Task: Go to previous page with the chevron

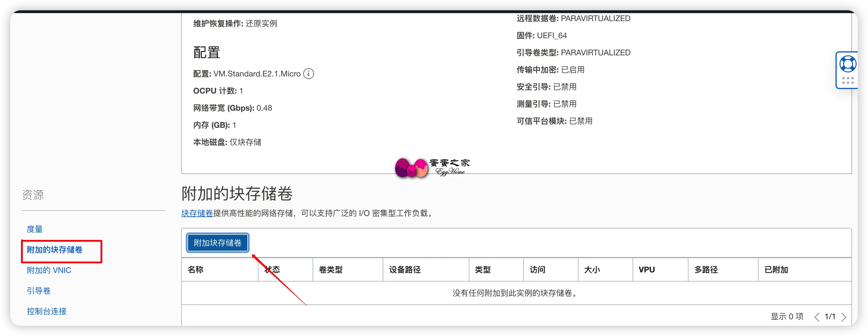Action: coord(817,317)
